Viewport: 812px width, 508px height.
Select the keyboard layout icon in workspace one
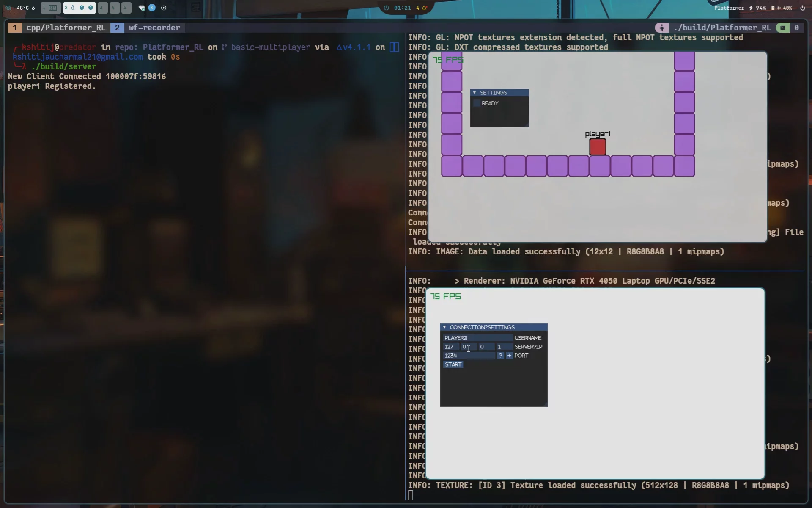tap(52, 7)
